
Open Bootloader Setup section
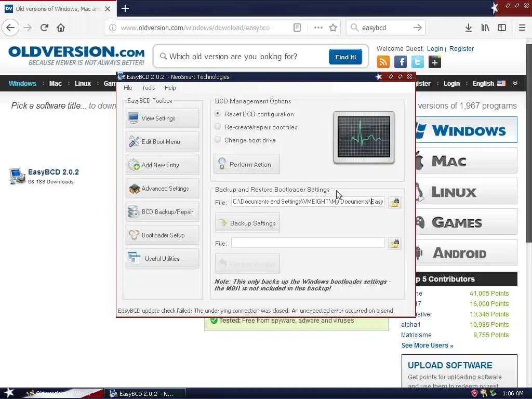tap(162, 235)
